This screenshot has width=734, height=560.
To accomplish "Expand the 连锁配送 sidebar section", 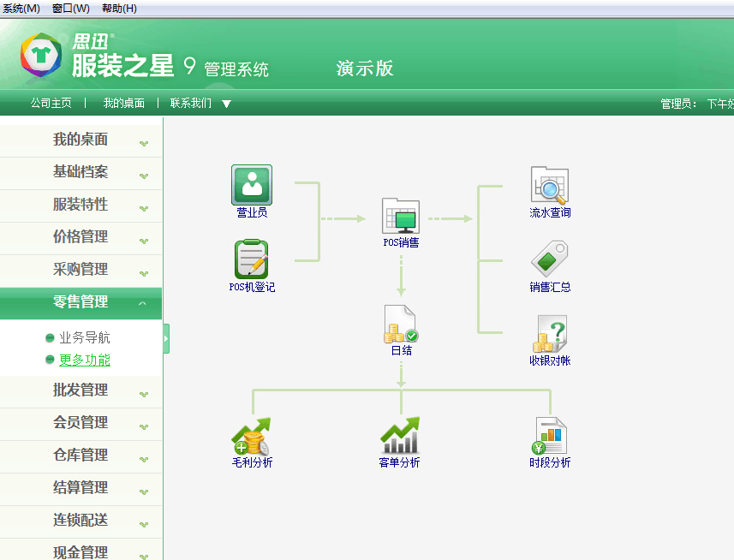I will point(81,521).
